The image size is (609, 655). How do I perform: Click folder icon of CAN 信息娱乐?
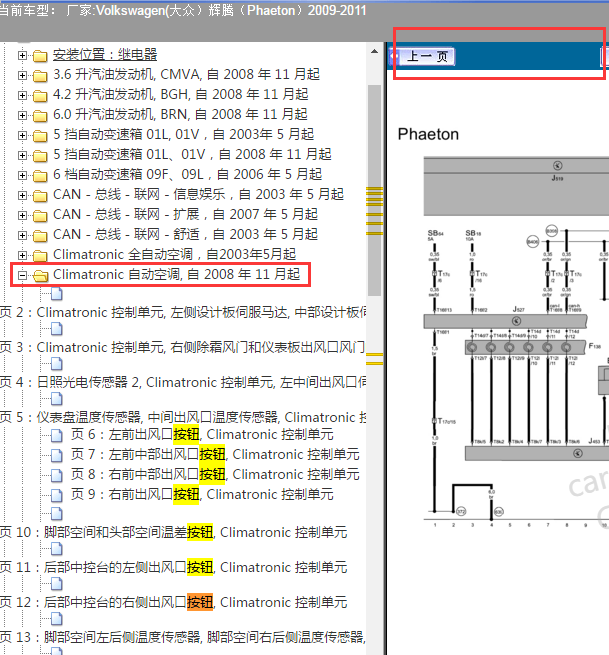(x=40, y=195)
